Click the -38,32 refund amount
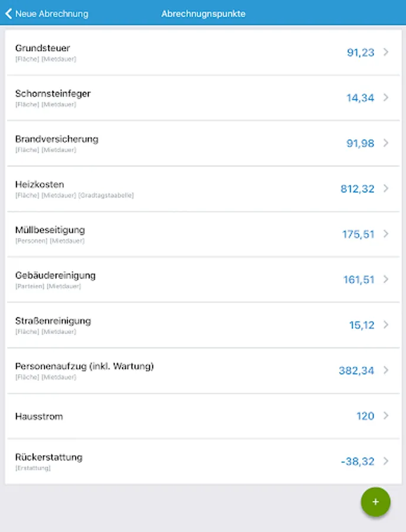 pos(357,462)
